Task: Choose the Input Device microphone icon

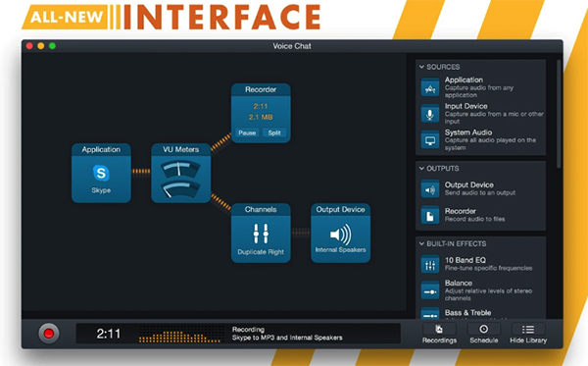Action: coord(430,114)
